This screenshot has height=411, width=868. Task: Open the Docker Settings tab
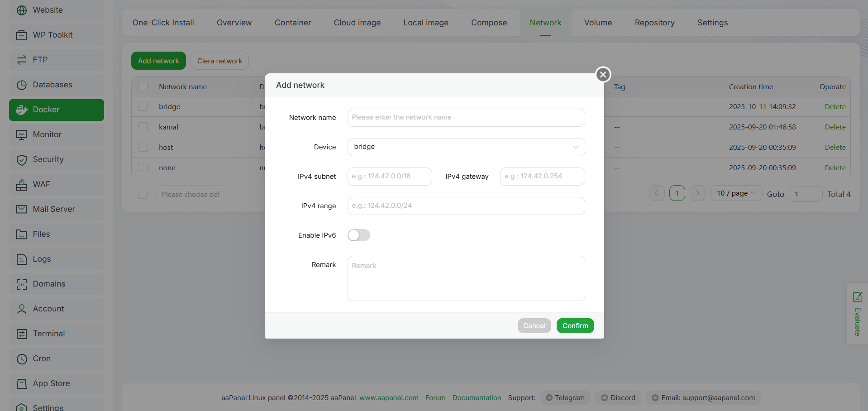(712, 23)
